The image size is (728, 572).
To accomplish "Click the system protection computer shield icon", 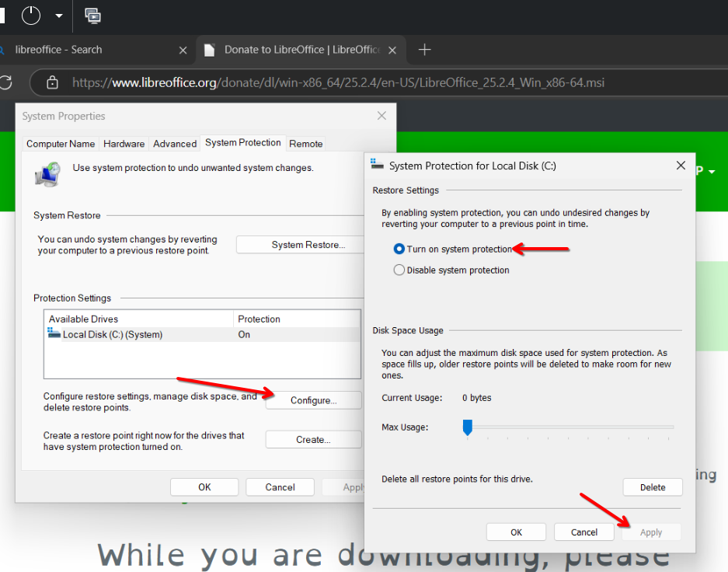I will (48, 174).
